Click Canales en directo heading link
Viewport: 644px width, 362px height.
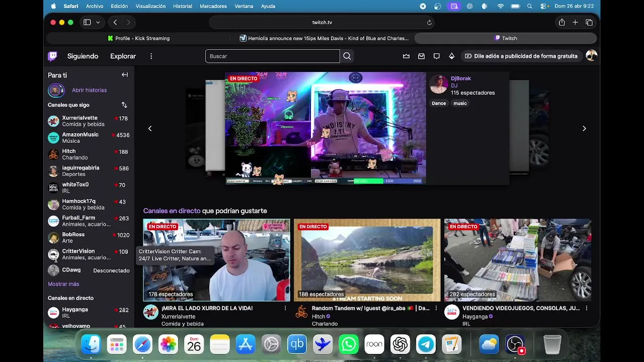(172, 211)
